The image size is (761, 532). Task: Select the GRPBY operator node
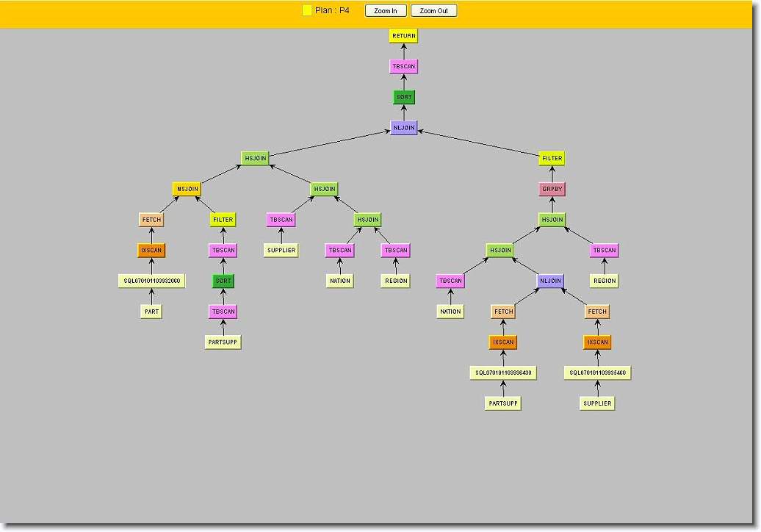552,189
